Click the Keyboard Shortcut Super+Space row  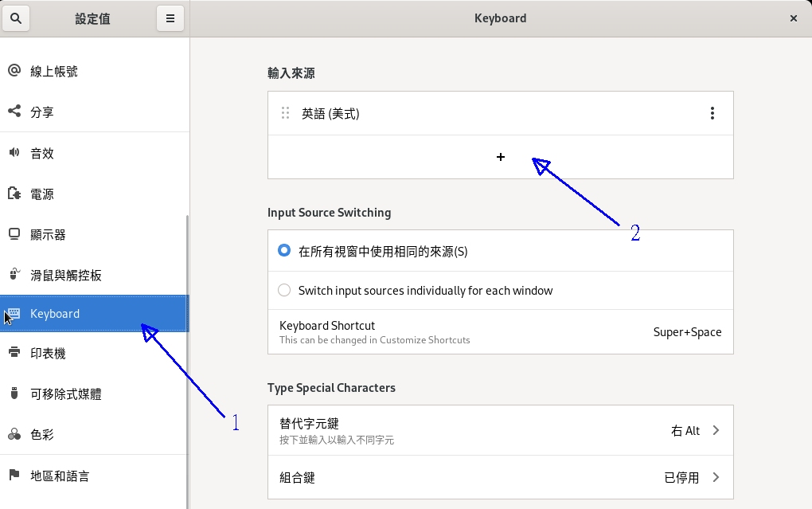pos(500,332)
